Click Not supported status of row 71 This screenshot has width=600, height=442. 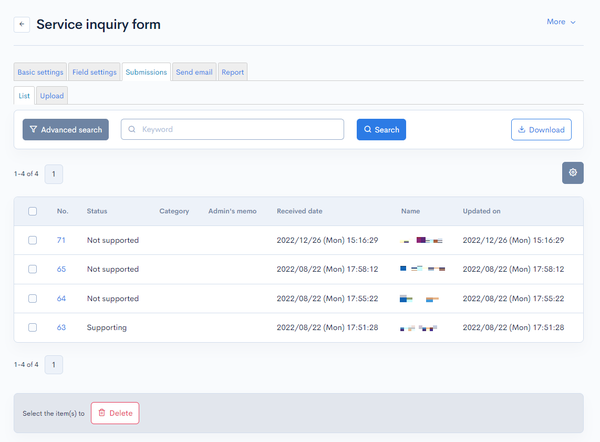click(113, 240)
